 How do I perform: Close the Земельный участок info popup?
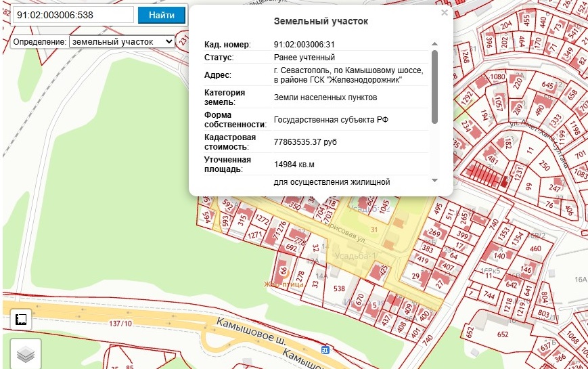(x=444, y=12)
